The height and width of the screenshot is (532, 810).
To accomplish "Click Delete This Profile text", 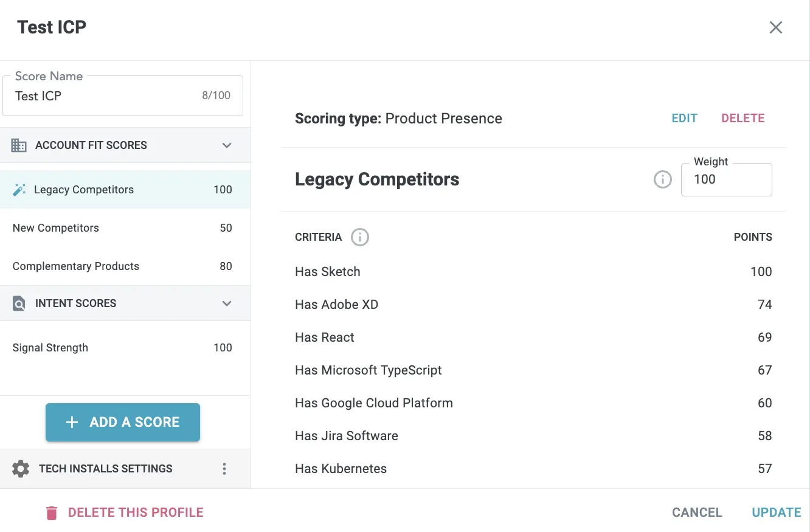I will tap(136, 513).
